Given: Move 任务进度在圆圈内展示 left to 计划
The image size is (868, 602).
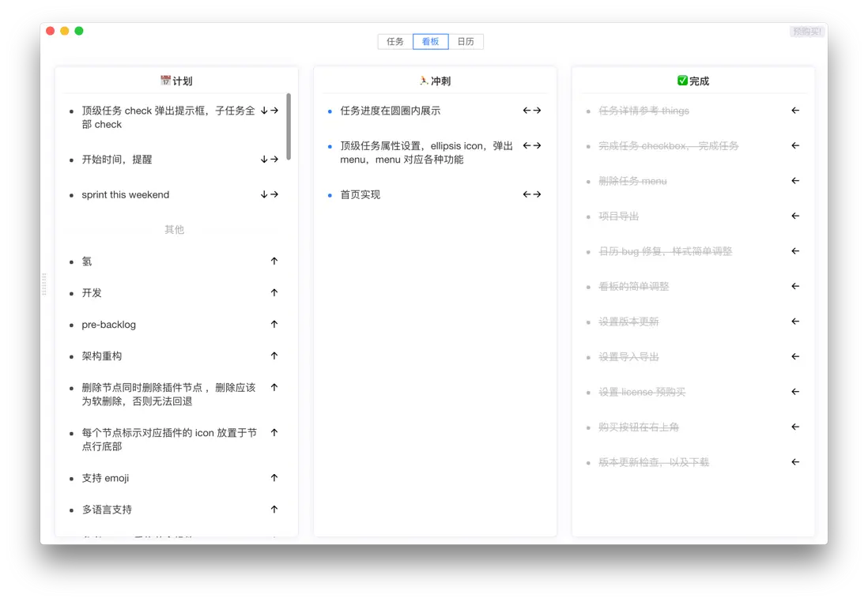Looking at the screenshot, I should (526, 111).
